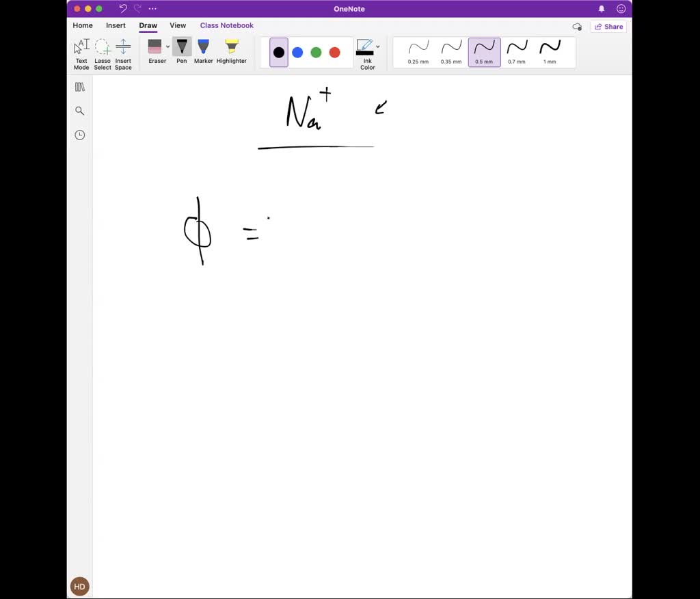Viewport: 700px width, 599px height.
Task: Expand the Ink Color dropdown
Action: point(377,46)
